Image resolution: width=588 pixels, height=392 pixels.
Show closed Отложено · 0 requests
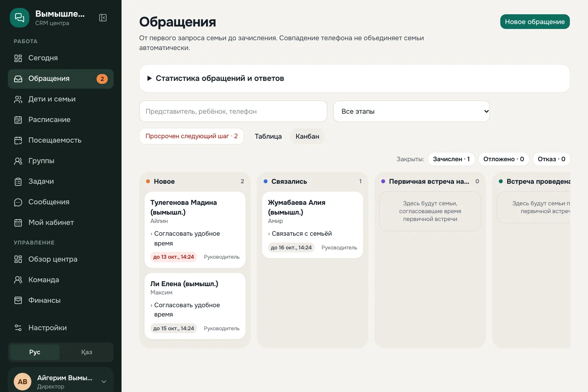(503, 159)
